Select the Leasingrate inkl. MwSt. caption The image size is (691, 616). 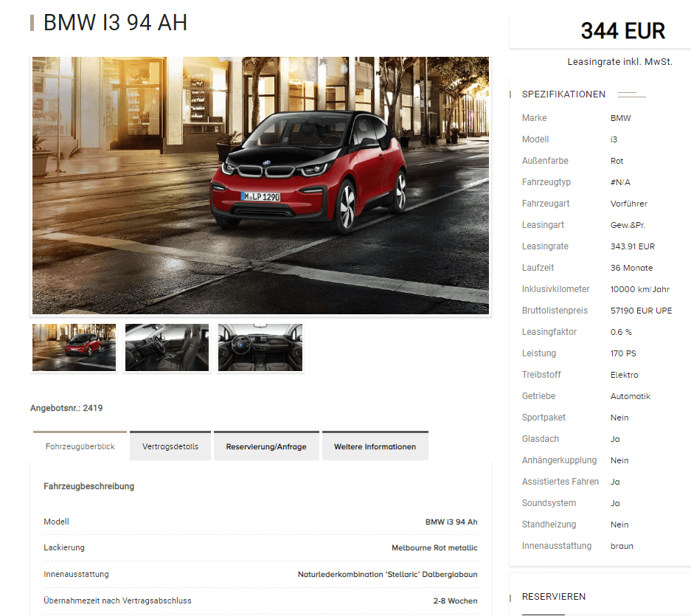point(619,62)
